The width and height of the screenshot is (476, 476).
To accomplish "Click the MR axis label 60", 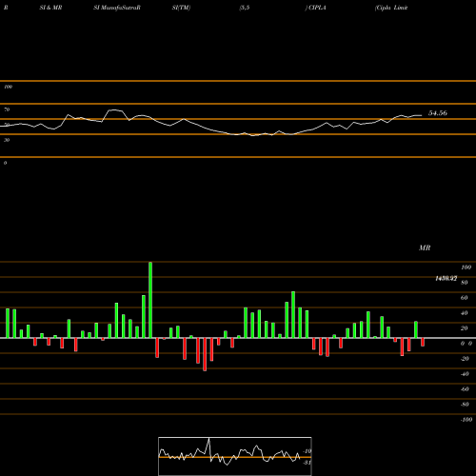I will tap(465, 298).
